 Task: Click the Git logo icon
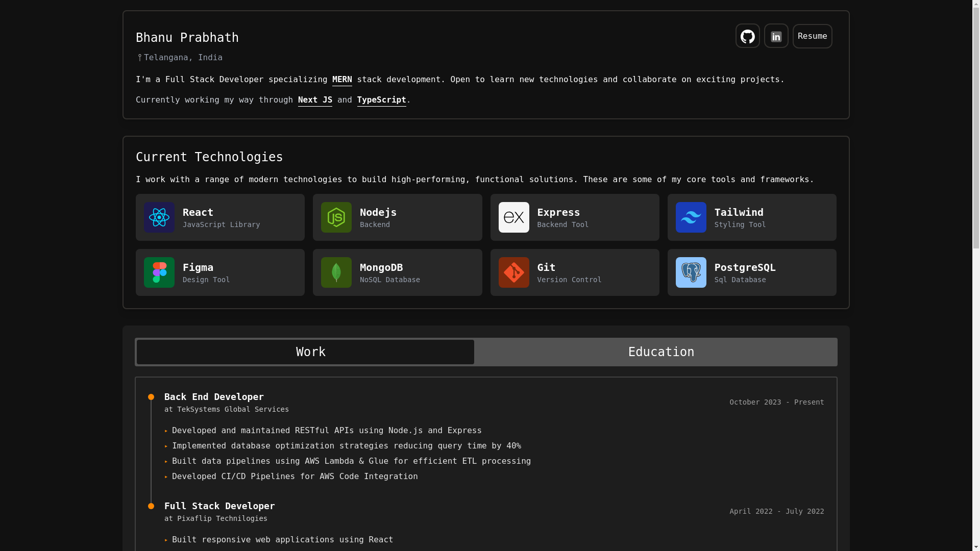[x=513, y=272]
